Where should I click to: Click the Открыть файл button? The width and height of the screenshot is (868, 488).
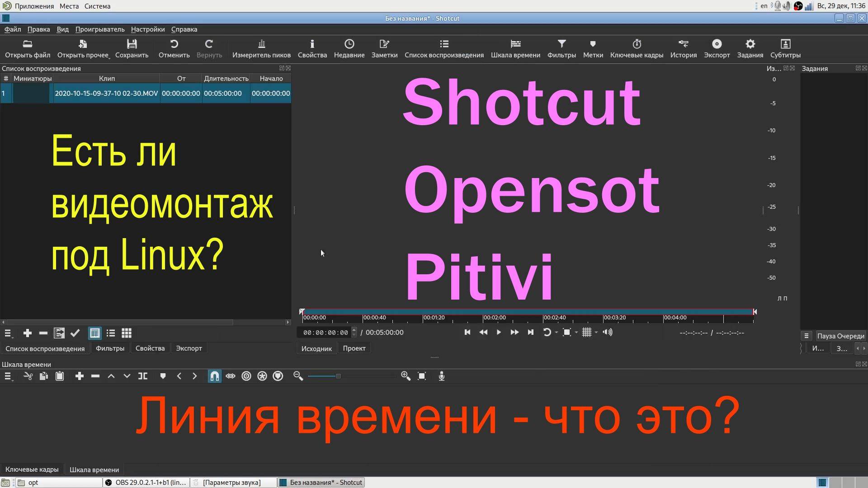(27, 48)
